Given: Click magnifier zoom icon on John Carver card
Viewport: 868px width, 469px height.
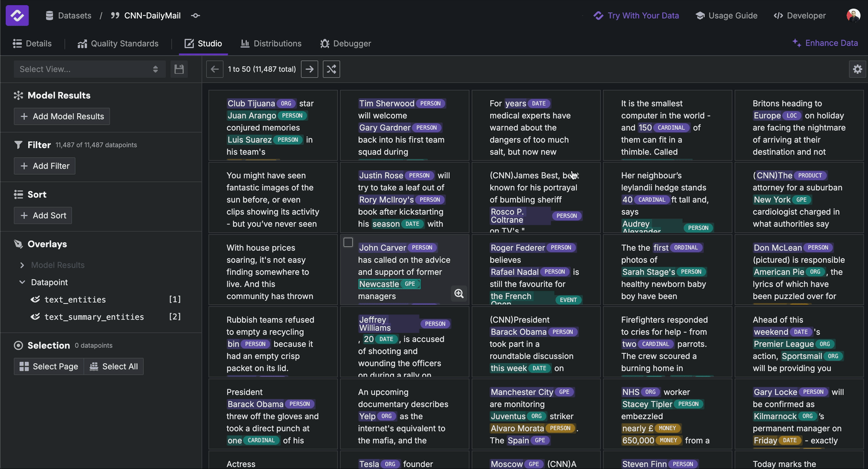Looking at the screenshot, I should pos(459,294).
